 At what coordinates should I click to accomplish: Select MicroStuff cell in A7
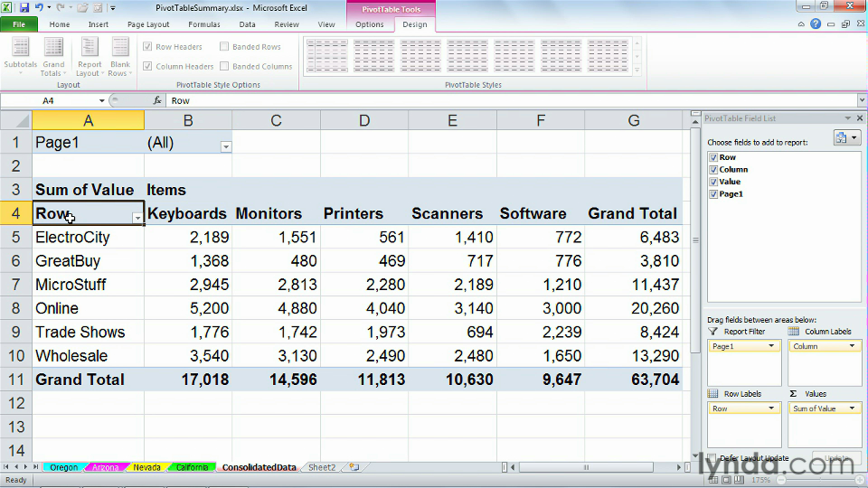click(88, 285)
